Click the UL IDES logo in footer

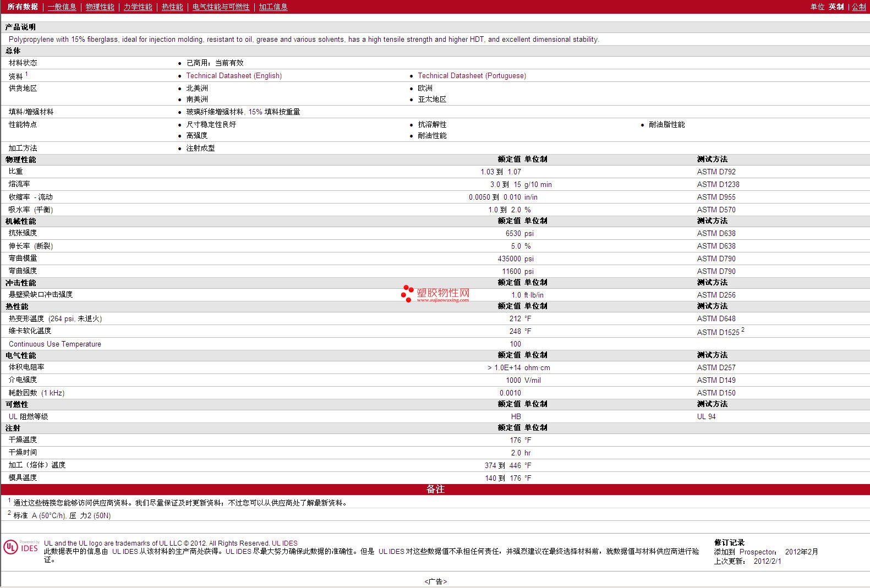20,547
